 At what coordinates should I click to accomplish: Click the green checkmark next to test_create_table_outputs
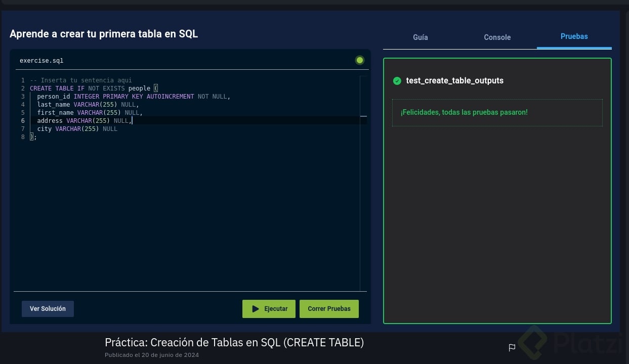coord(397,81)
